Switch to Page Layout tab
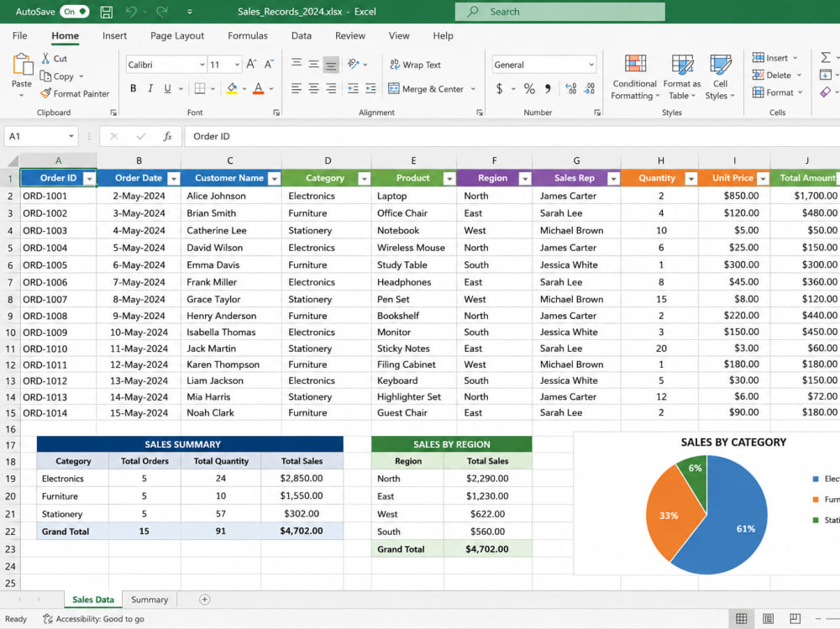Viewport: 840px width, 629px height. 177,36
